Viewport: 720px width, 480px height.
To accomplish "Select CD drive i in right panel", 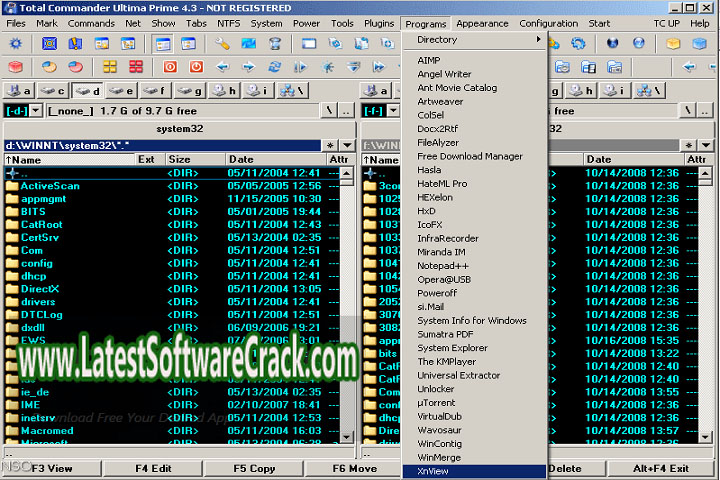I will click(615, 91).
